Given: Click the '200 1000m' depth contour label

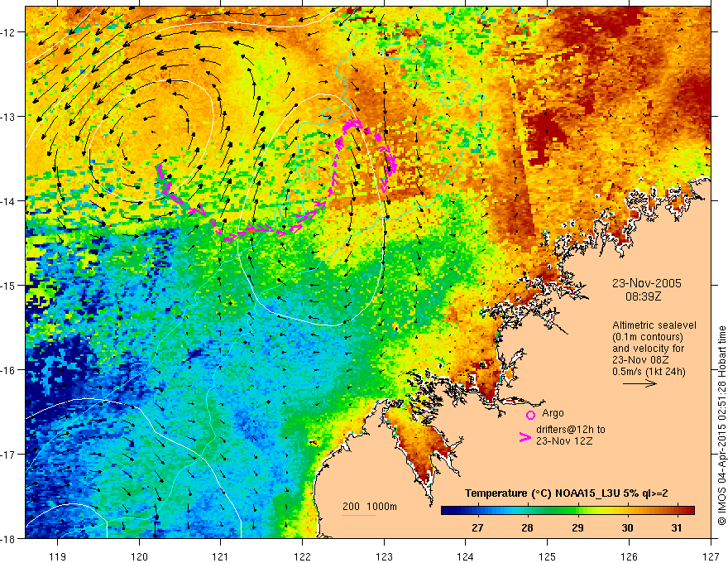Looking at the screenshot, I should coord(370,507).
